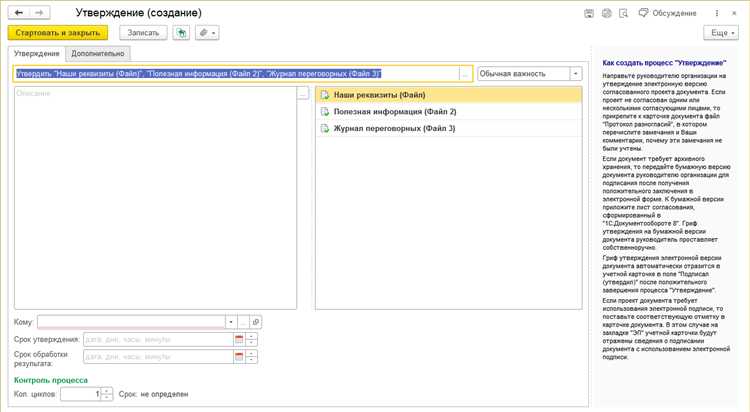Switch to the Дополнительно tab
Image resolution: width=750 pixels, height=412 pixels.
point(98,54)
